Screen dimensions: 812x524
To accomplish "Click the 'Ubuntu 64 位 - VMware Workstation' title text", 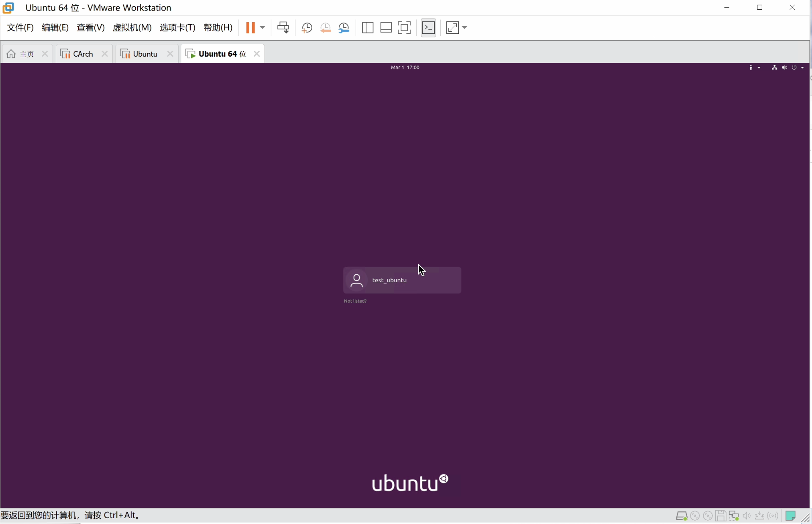I will tap(98, 8).
